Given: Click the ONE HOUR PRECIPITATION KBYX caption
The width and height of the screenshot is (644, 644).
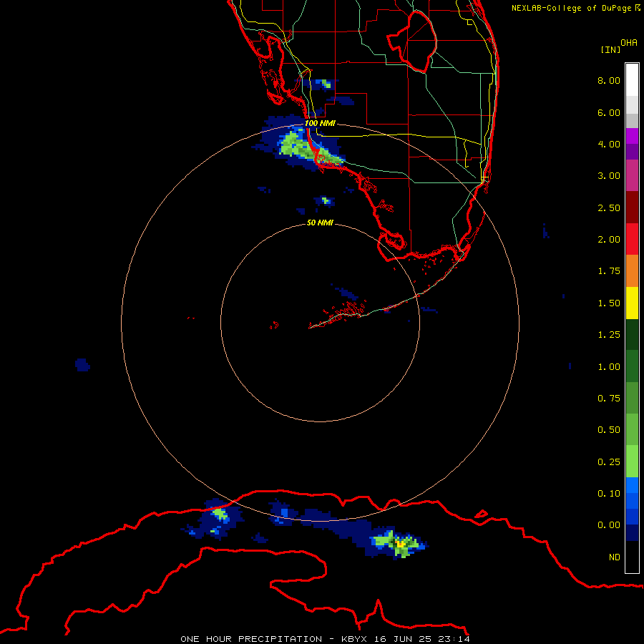Looking at the screenshot, I should coord(325,639).
